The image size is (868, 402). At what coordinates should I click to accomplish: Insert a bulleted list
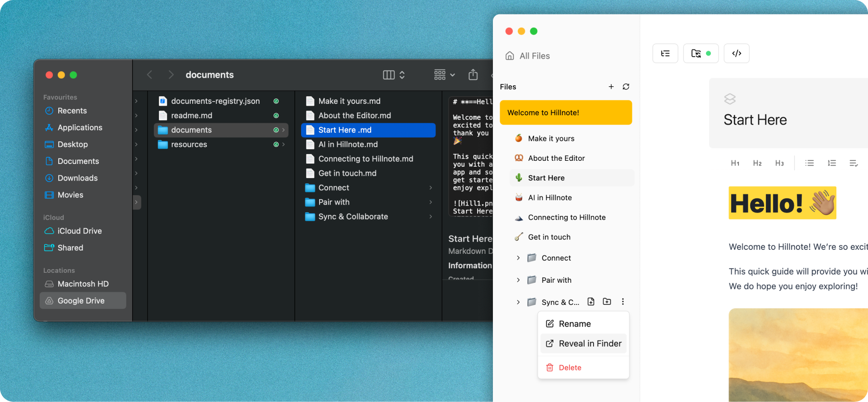pyautogui.click(x=810, y=163)
